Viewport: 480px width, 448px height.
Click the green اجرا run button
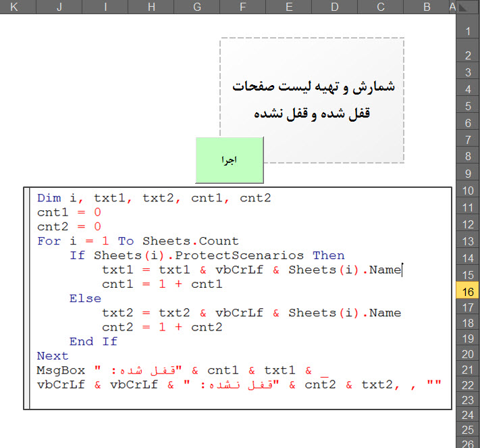tap(229, 160)
